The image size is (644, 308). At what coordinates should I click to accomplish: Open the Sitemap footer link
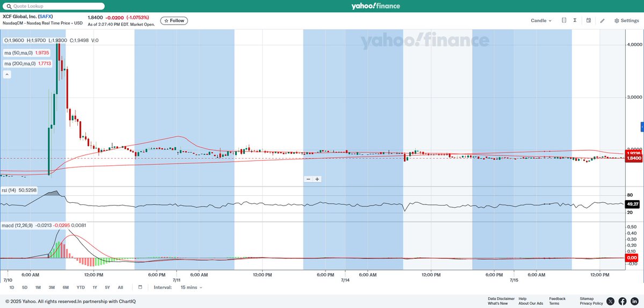[x=587, y=298]
